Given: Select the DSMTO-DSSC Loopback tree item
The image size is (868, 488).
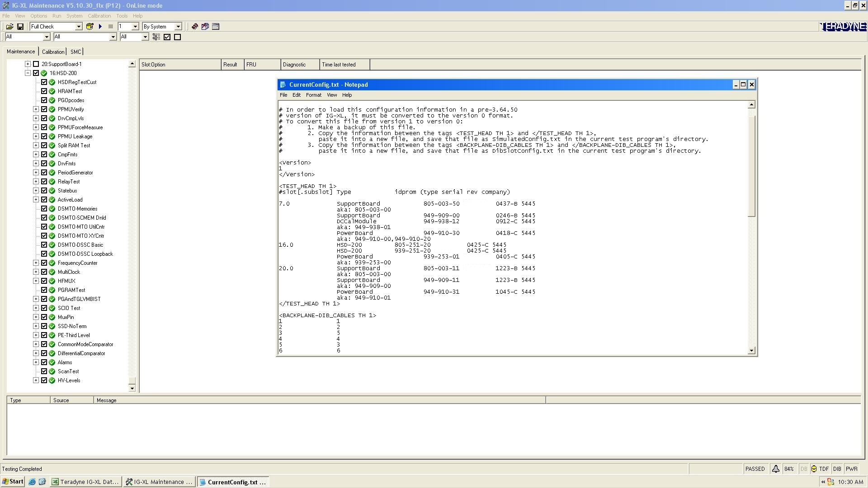Looking at the screenshot, I should tap(85, 254).
